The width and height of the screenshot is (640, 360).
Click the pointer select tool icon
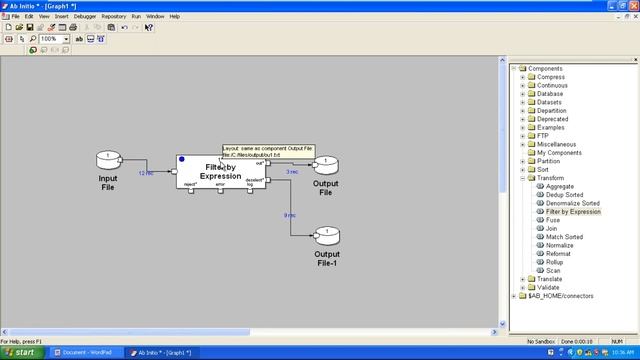coord(22,39)
